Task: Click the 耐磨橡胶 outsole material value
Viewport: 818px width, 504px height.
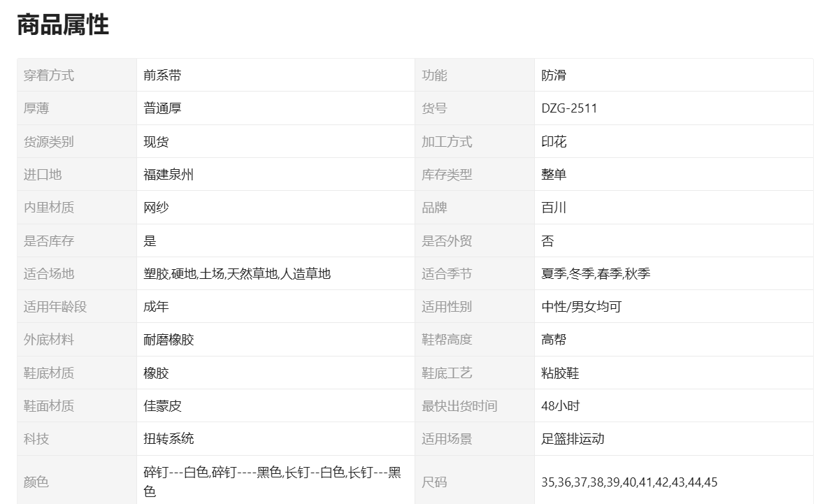Action: tap(168, 340)
